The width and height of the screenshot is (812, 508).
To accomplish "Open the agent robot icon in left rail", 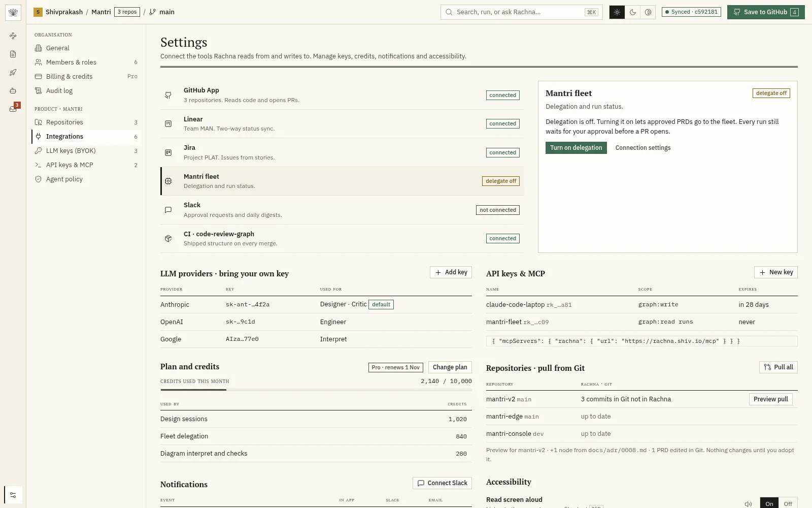I will coord(13,90).
